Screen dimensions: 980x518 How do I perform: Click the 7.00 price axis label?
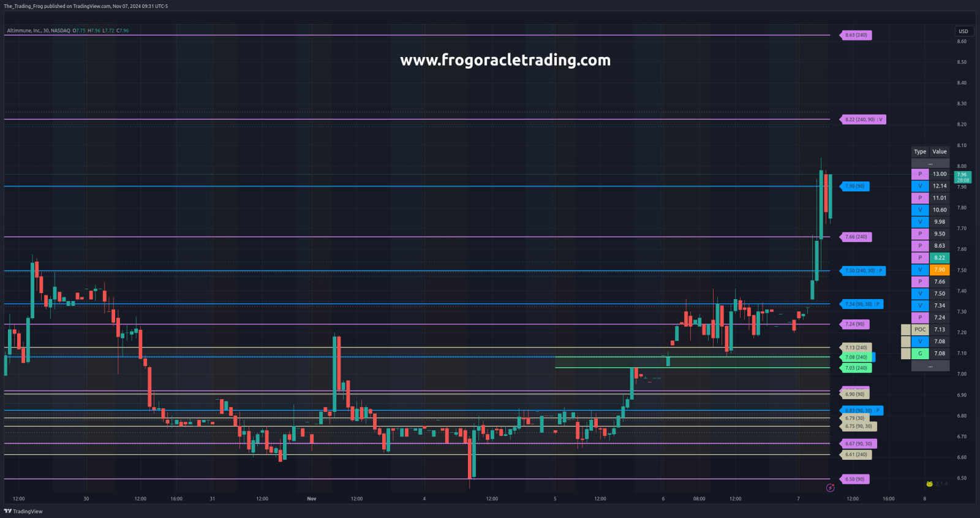[x=962, y=374]
